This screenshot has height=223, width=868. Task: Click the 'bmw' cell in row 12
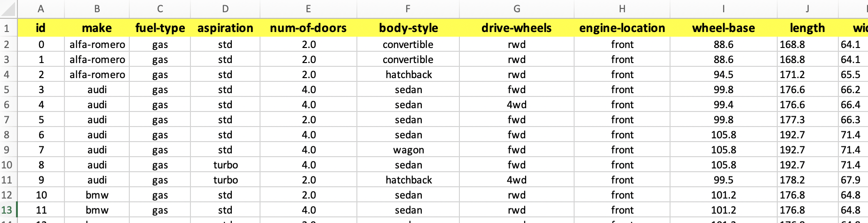tap(97, 195)
